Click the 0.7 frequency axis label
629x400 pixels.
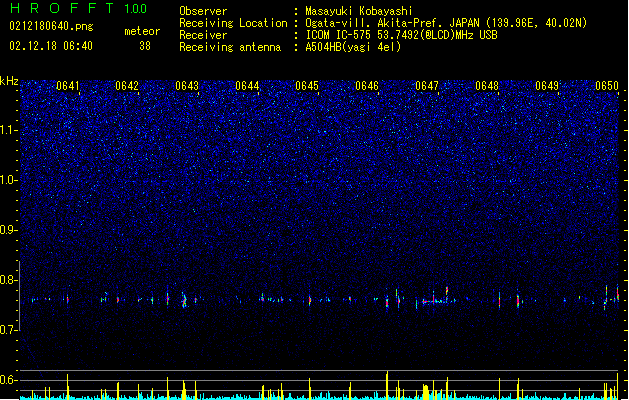pyautogui.click(x=9, y=330)
